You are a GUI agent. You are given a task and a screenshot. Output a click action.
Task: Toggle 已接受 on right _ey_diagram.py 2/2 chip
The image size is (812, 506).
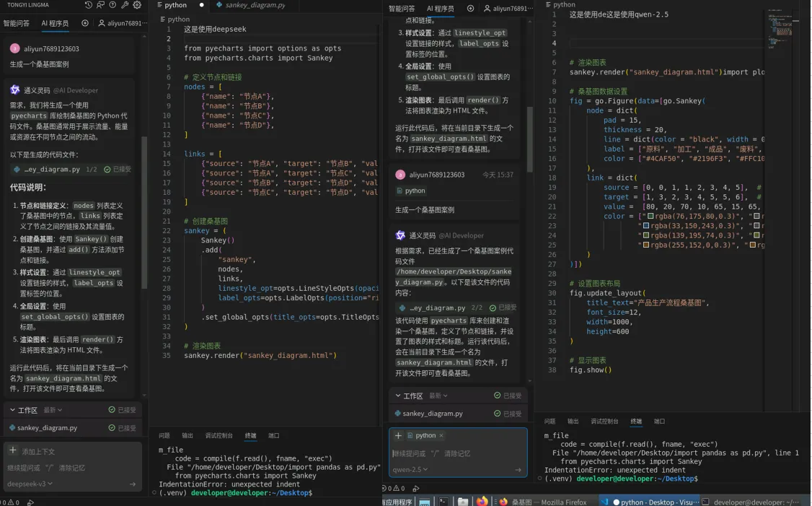tap(503, 307)
